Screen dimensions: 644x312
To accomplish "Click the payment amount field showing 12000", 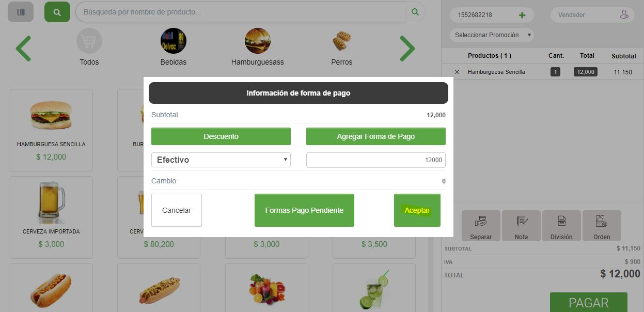I will (376, 160).
